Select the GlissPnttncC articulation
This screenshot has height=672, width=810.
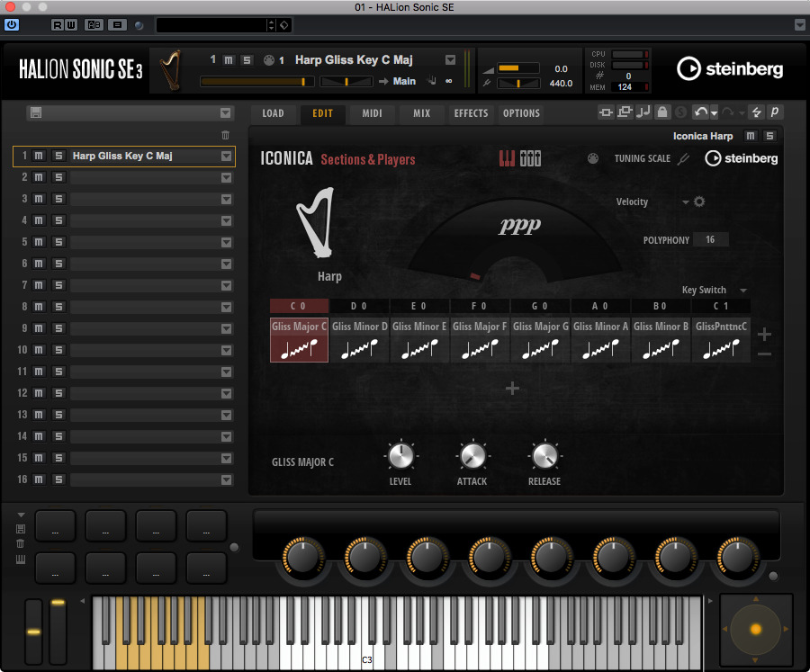click(x=721, y=340)
